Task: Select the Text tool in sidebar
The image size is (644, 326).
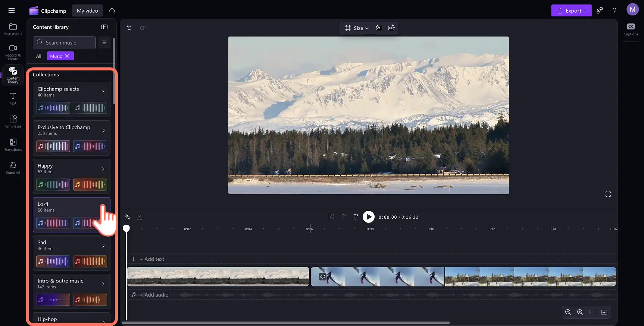Action: (x=13, y=99)
